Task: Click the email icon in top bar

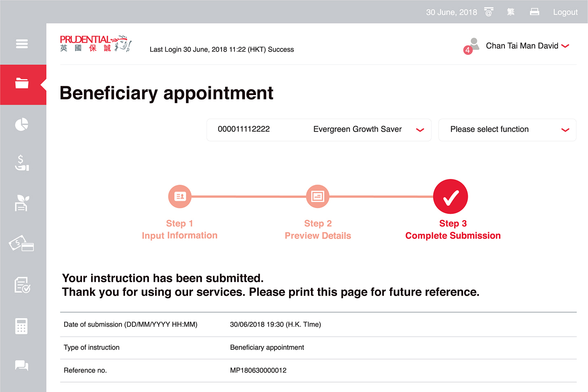Action: click(489, 12)
